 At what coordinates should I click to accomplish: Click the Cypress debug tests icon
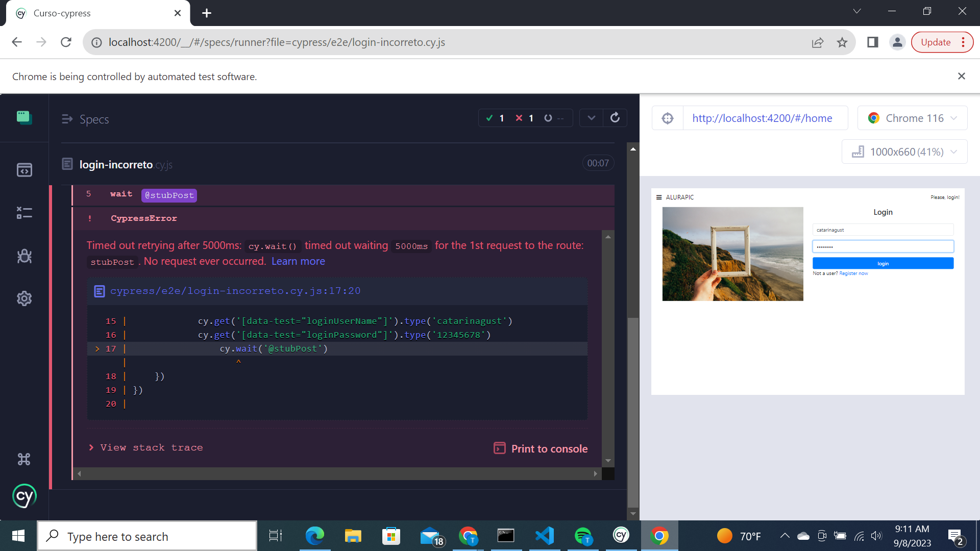coord(24,256)
